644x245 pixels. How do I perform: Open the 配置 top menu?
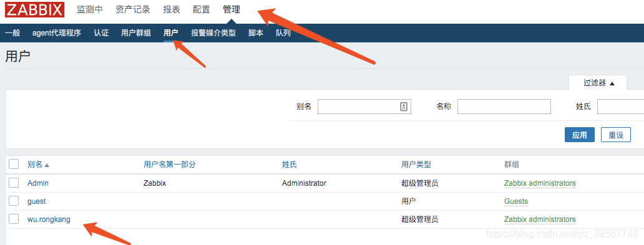tap(201, 10)
